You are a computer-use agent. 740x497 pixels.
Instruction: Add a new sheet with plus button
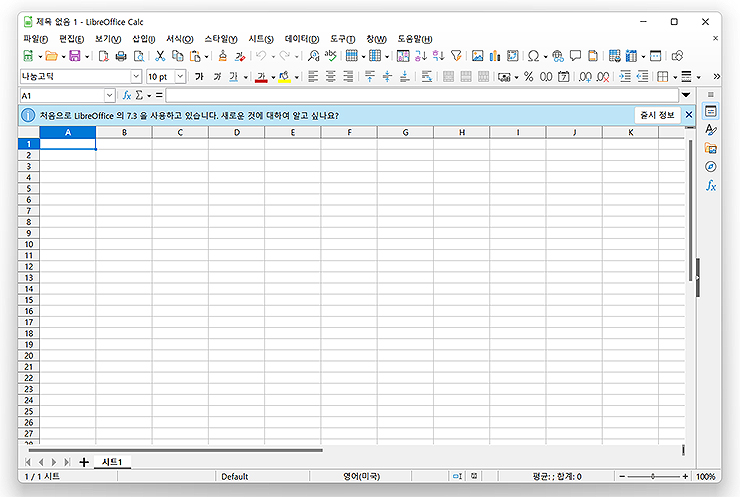pyautogui.click(x=84, y=462)
